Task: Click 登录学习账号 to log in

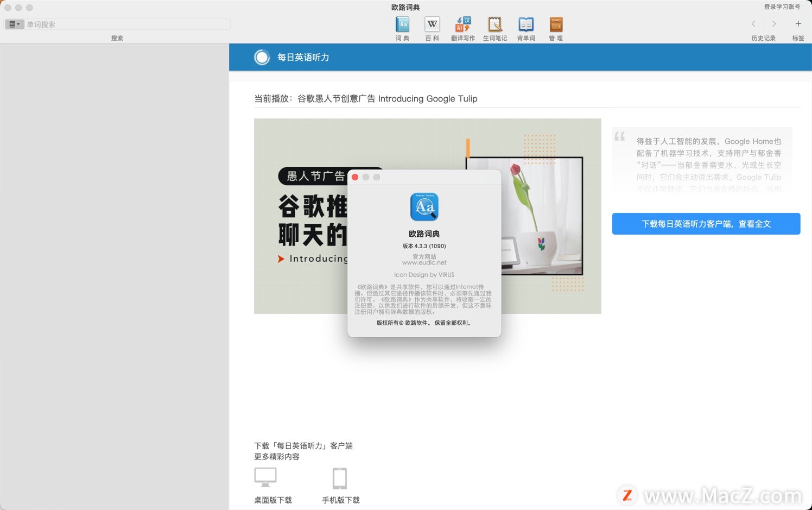Action: pos(782,7)
